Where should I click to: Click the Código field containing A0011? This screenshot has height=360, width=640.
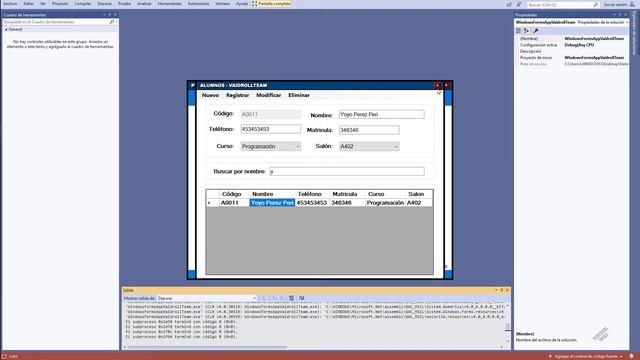coord(271,114)
